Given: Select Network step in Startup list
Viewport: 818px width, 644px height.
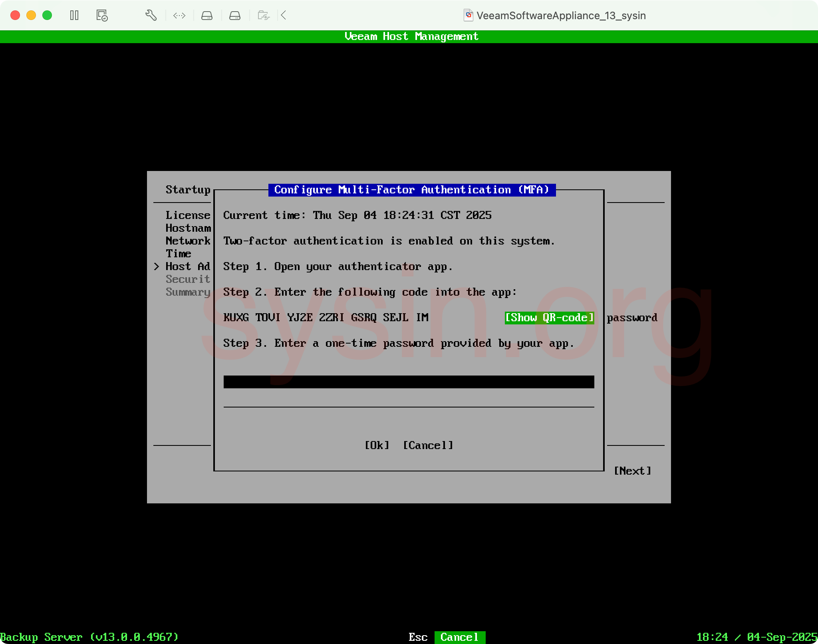Looking at the screenshot, I should tap(188, 241).
